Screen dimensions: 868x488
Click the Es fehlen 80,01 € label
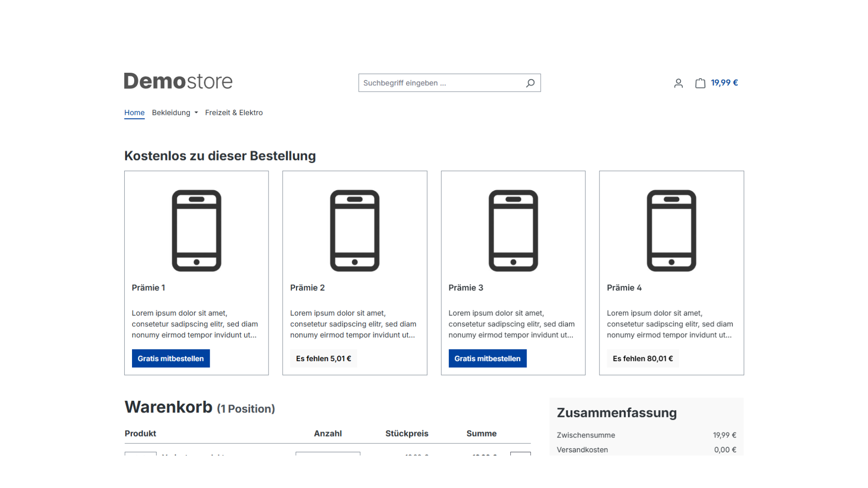[642, 358]
